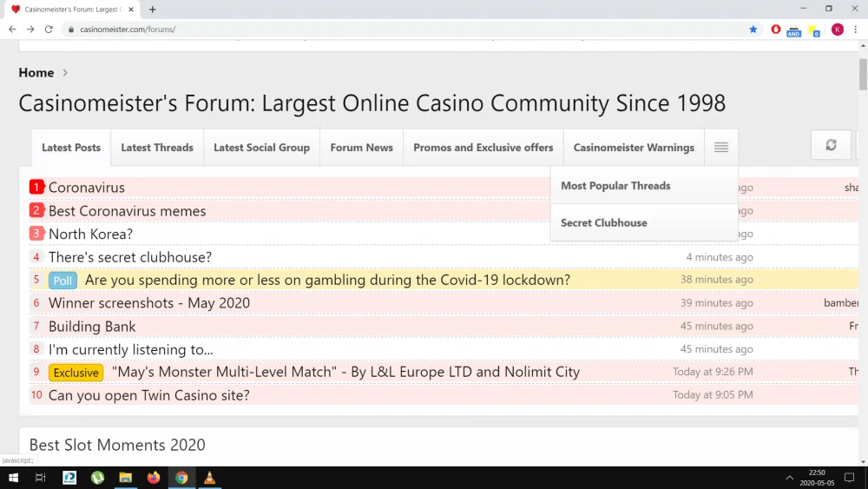Open the AND extension icon
The width and height of the screenshot is (868, 489).
(x=794, y=30)
